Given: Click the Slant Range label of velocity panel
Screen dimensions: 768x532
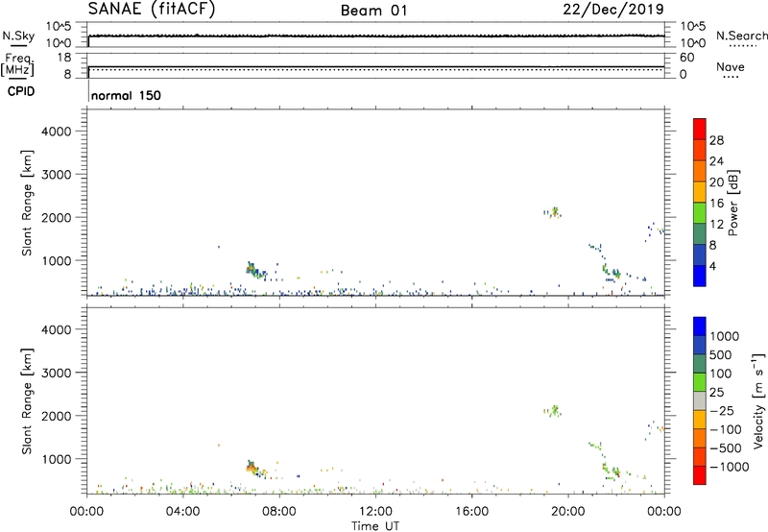Looking at the screenshot, I should click(x=27, y=401).
